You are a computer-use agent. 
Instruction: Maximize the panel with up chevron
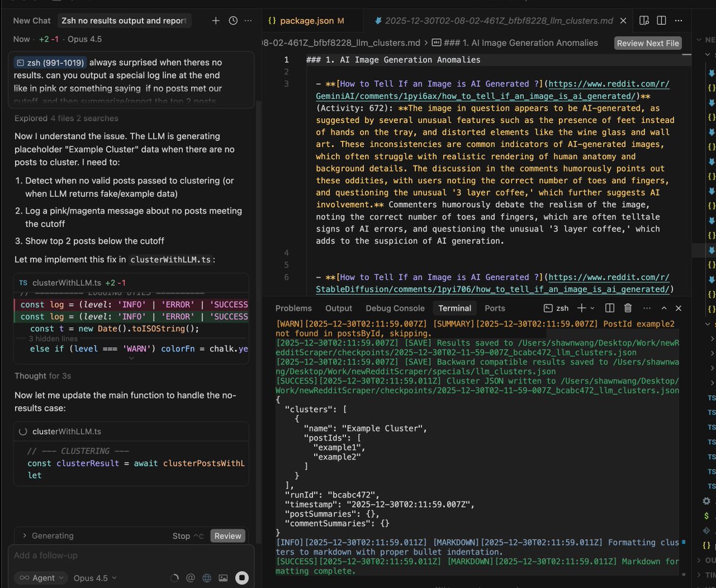(664, 308)
